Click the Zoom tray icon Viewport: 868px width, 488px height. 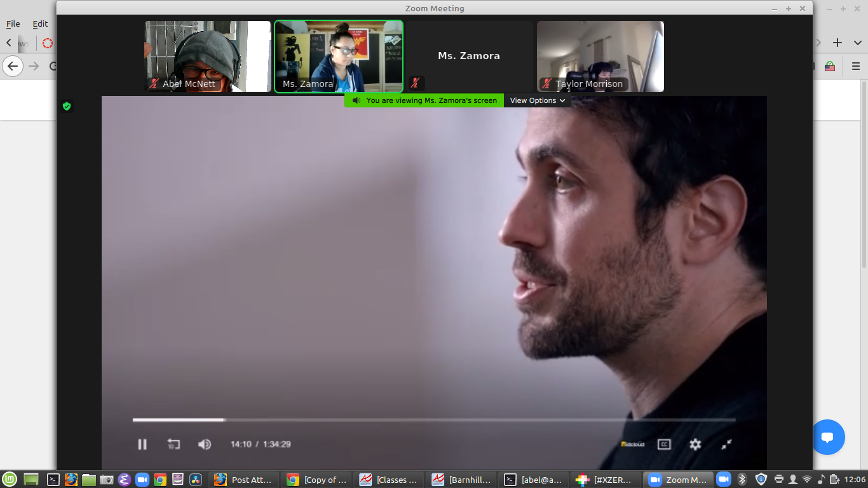(x=723, y=480)
